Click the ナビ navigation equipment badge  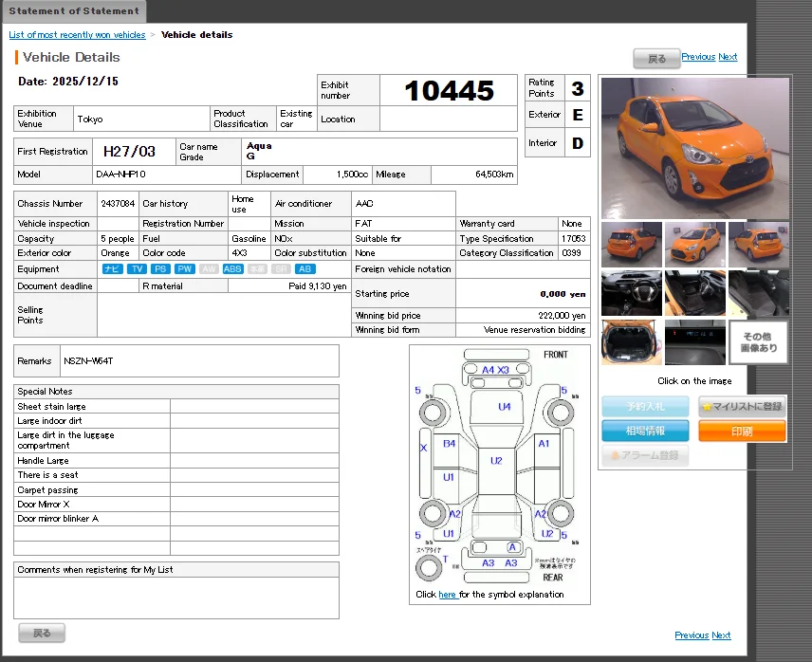coord(112,268)
